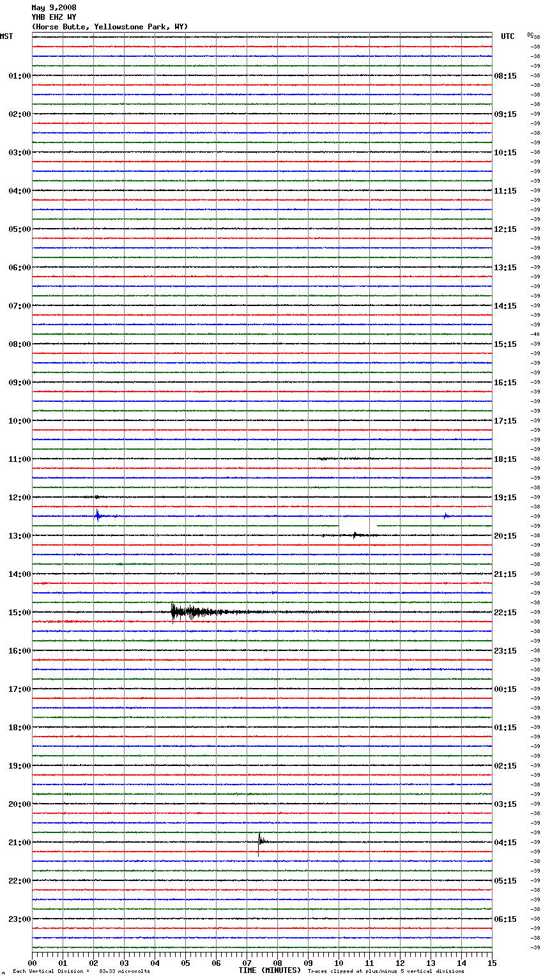Select the 05:00 MST row label
This screenshot has height=980, width=543.
coord(20,229)
